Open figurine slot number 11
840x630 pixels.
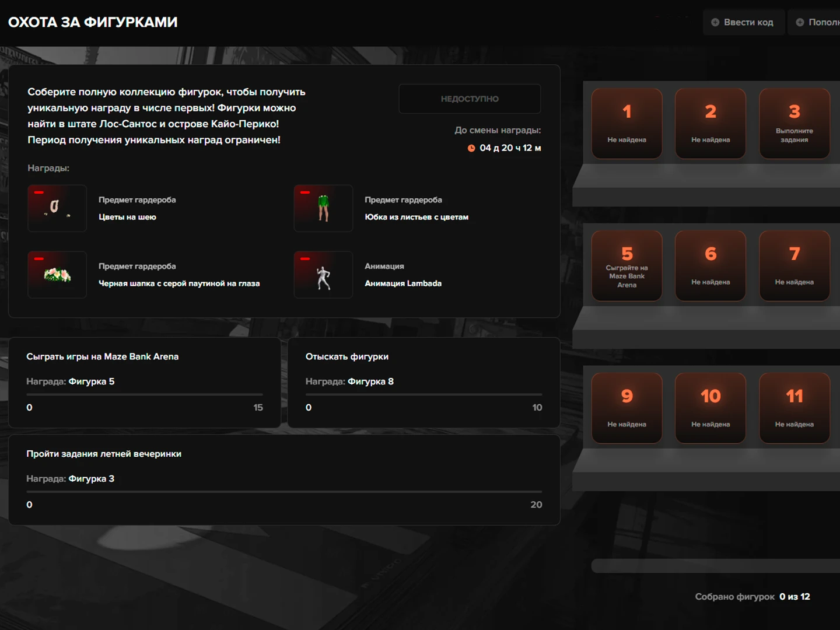click(794, 408)
